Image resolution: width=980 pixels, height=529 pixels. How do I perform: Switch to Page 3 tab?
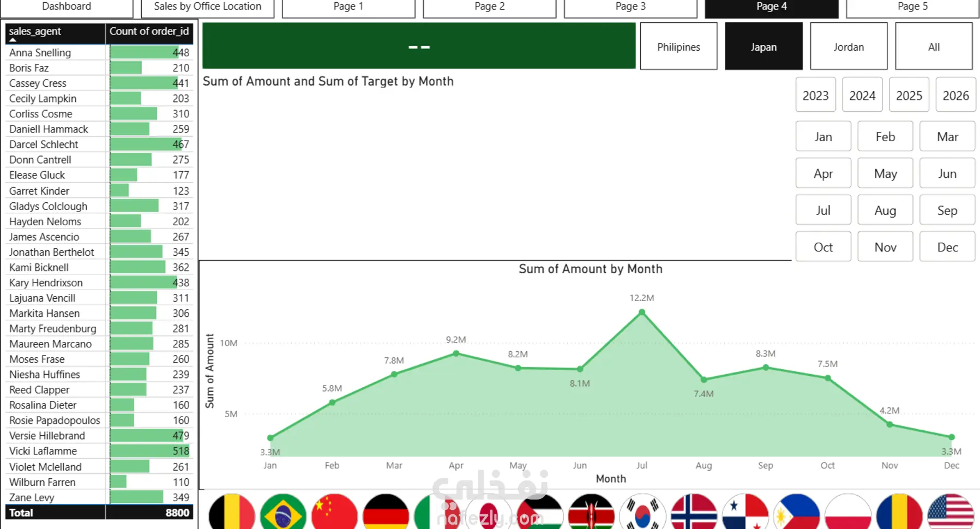click(x=630, y=8)
